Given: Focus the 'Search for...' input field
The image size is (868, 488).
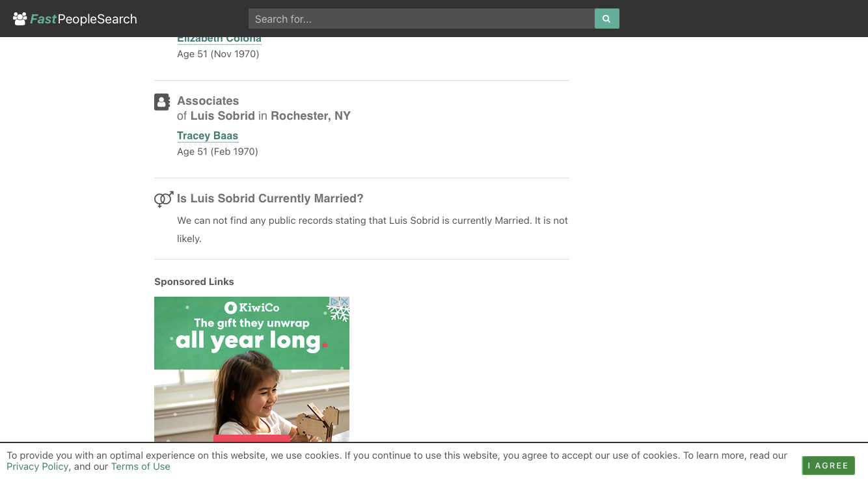Looking at the screenshot, I should coord(422,19).
